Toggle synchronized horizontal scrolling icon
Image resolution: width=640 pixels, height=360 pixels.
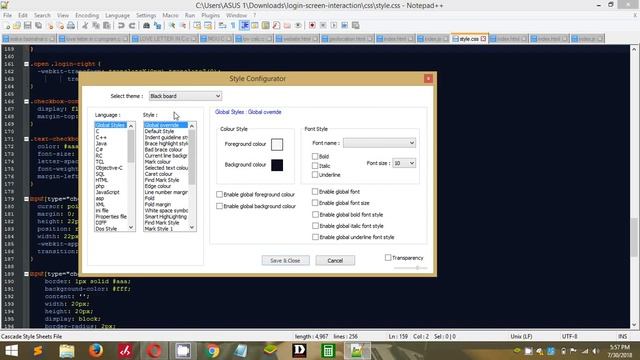click(208, 25)
